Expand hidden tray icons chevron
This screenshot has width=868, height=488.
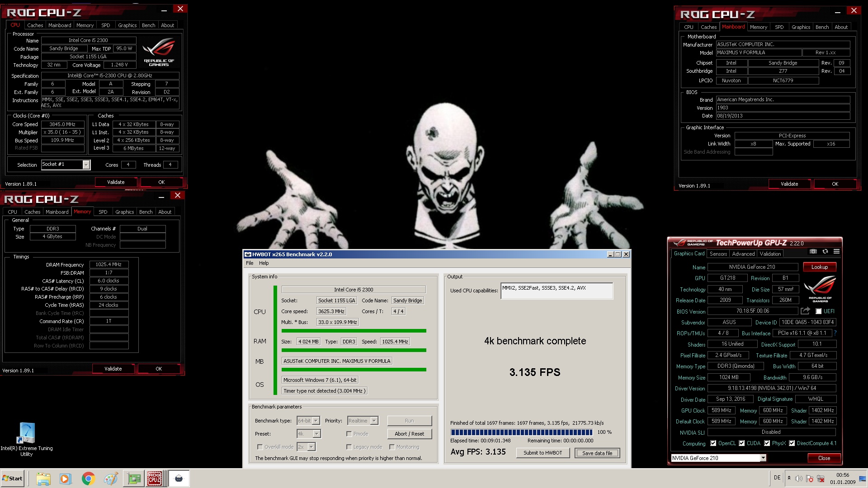pos(789,478)
